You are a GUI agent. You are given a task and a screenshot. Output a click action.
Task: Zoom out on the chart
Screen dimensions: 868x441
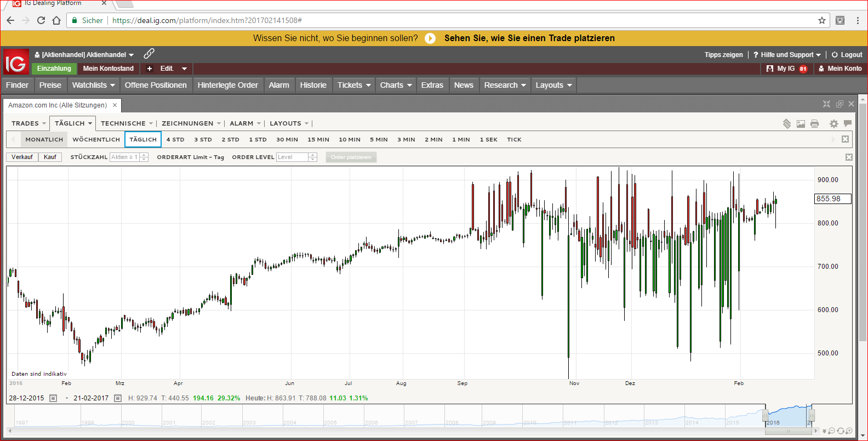point(831,431)
